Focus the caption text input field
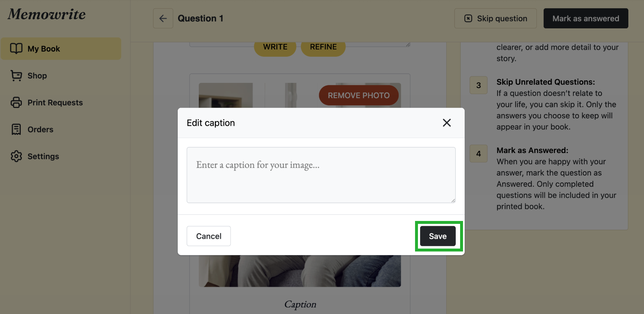Image resolution: width=644 pixels, height=314 pixels. (321, 175)
